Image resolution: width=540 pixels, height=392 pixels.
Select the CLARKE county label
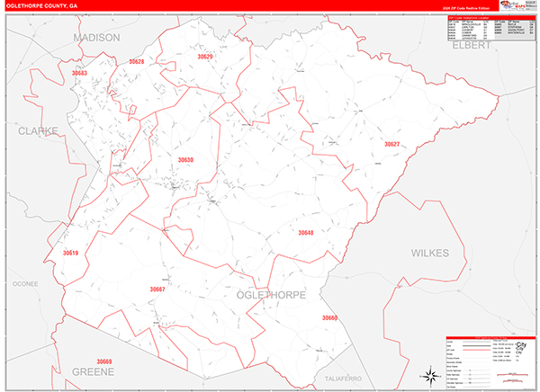click(38, 130)
